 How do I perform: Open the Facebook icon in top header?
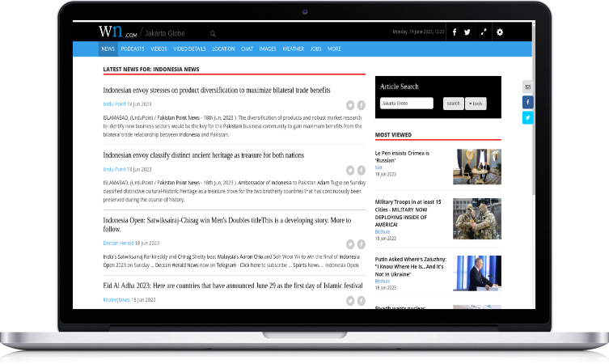tap(455, 32)
